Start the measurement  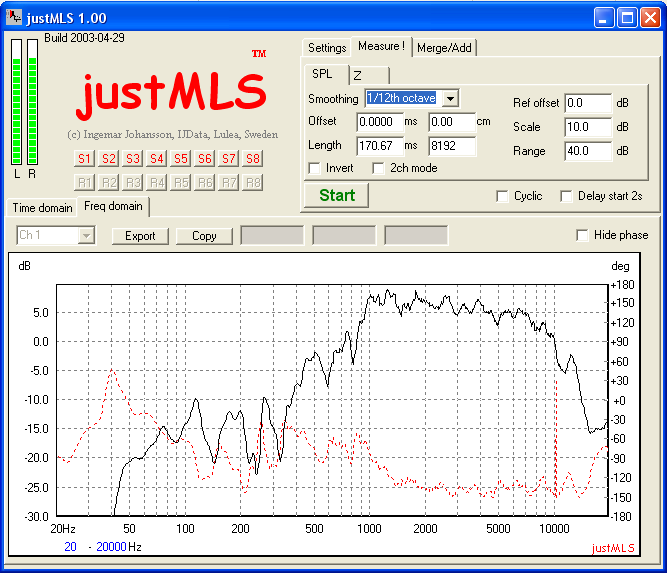click(336, 195)
